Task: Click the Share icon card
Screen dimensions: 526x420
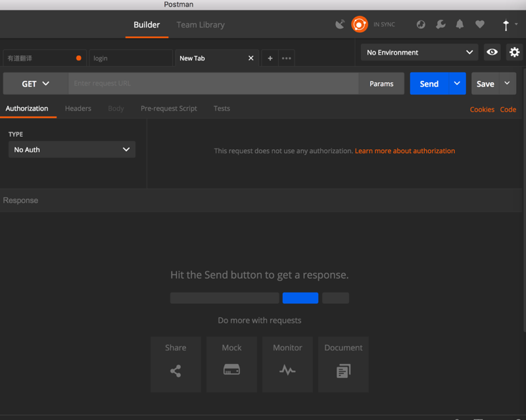Action: tap(176, 364)
